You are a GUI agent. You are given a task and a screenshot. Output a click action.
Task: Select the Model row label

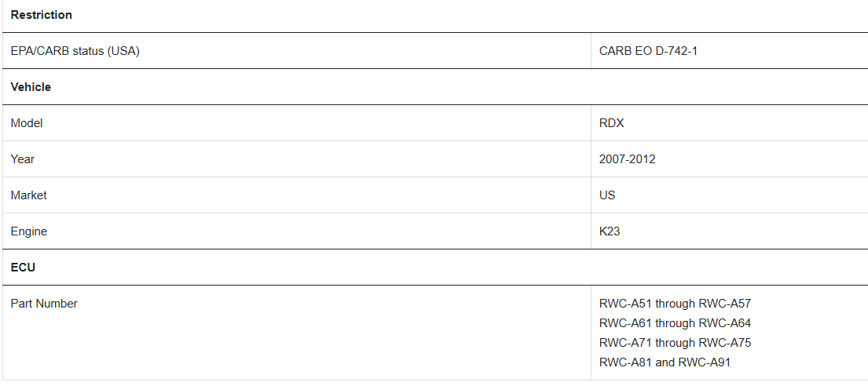click(x=27, y=122)
